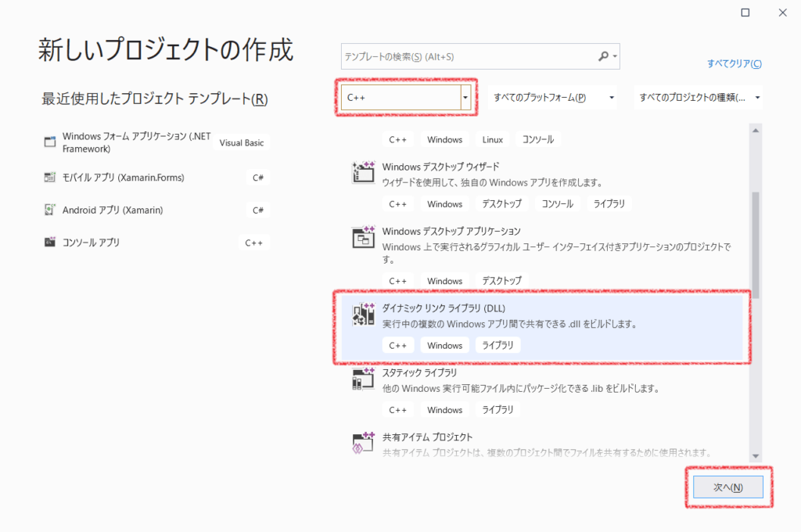This screenshot has height=532, width=801.
Task: Open the all platforms (すべてのプラットフォーム) filter dropdown
Action: [553, 97]
